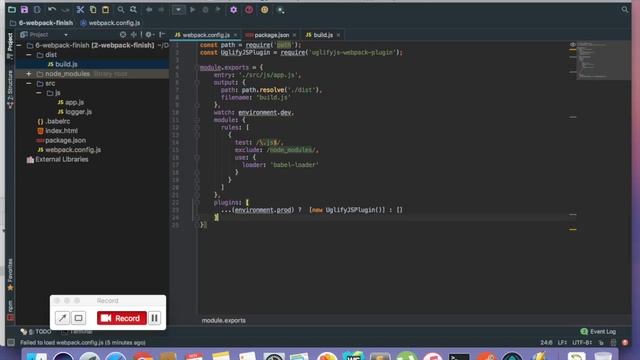640x360 pixels.
Task: Click the Debug bug icon
Action: click(205, 9)
